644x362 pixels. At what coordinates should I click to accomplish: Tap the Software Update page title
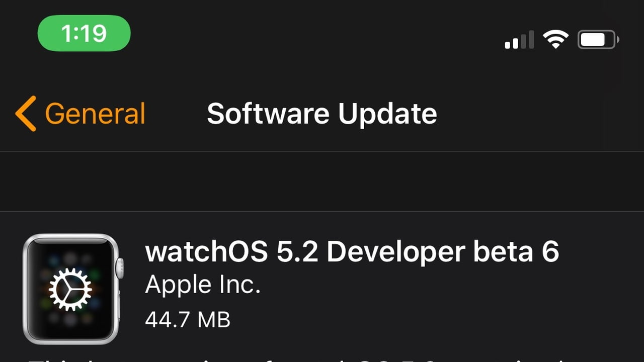tap(322, 114)
